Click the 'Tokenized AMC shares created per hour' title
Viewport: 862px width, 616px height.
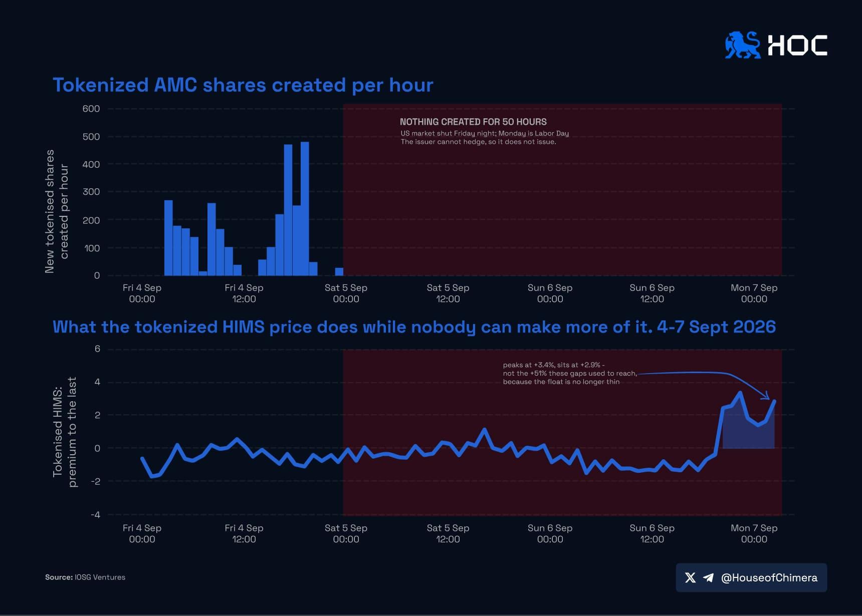tap(243, 85)
